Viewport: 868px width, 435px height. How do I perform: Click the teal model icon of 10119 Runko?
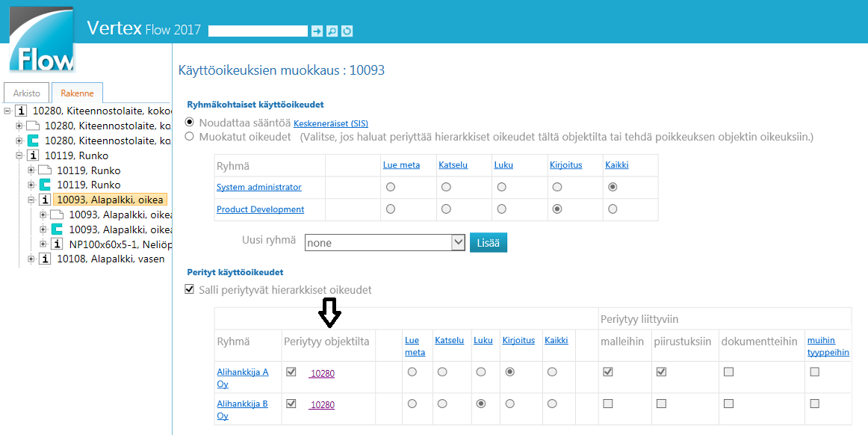[x=45, y=185]
